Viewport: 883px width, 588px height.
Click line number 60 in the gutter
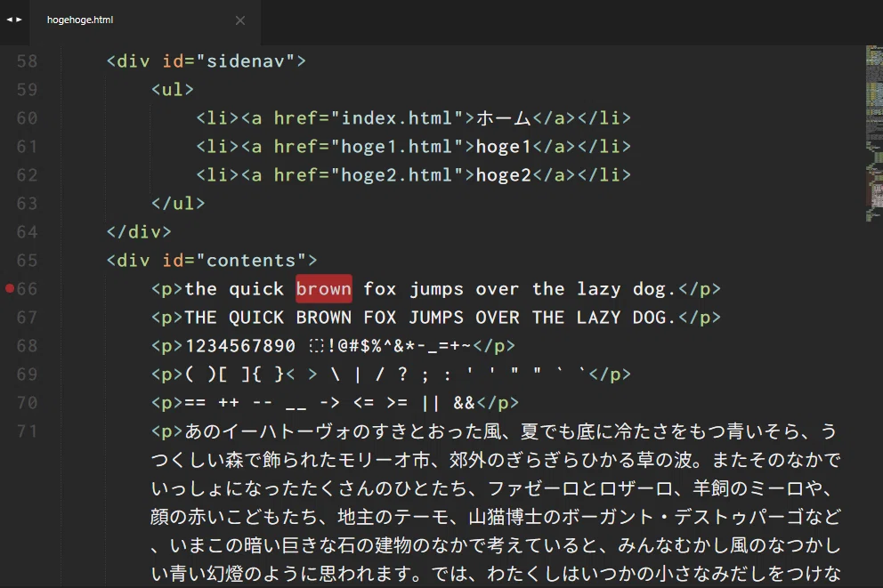(x=27, y=118)
